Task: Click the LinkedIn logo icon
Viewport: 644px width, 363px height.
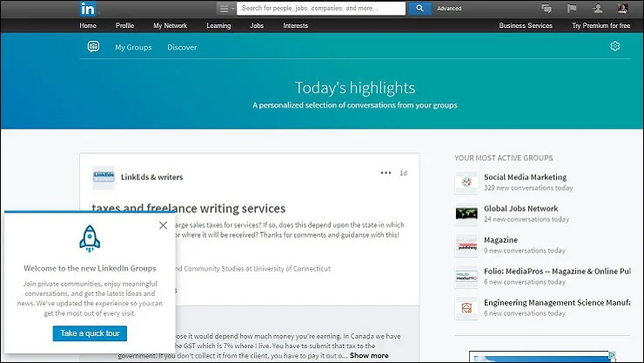Action: point(88,9)
